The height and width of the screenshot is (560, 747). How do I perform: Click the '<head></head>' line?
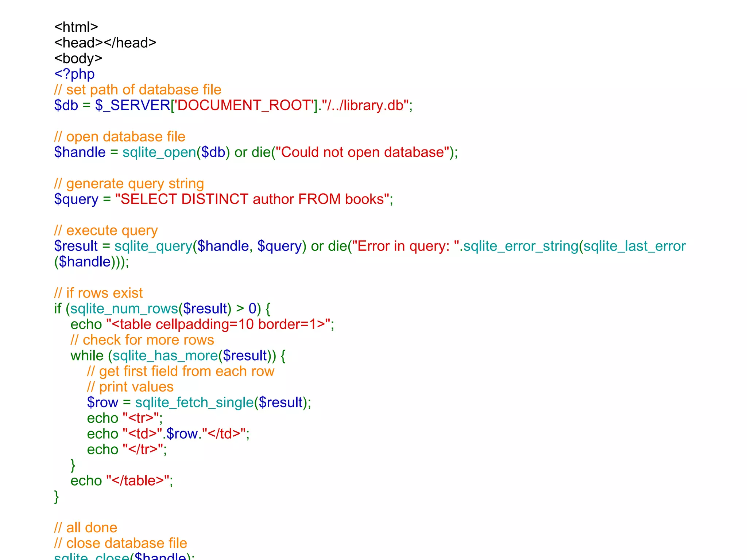pyautogui.click(x=105, y=43)
